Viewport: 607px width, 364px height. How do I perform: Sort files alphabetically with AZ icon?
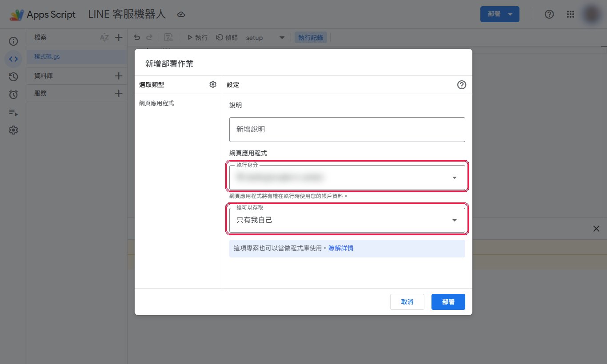pos(104,38)
